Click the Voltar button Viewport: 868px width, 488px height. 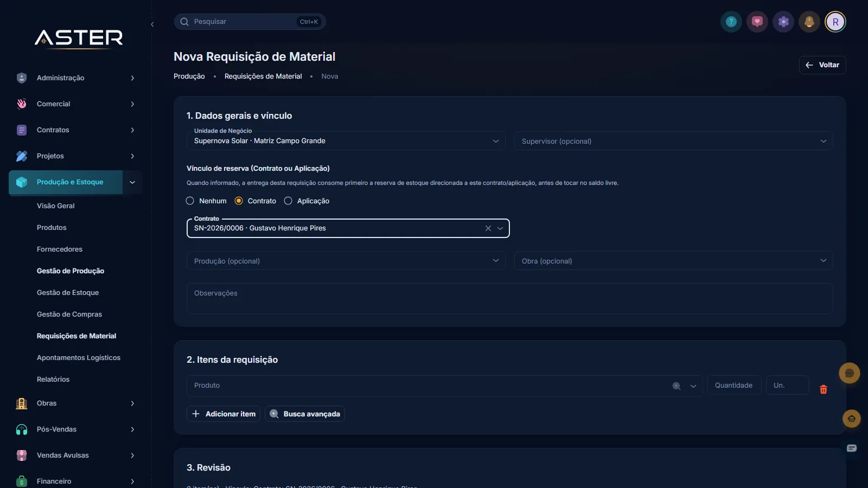pos(822,65)
